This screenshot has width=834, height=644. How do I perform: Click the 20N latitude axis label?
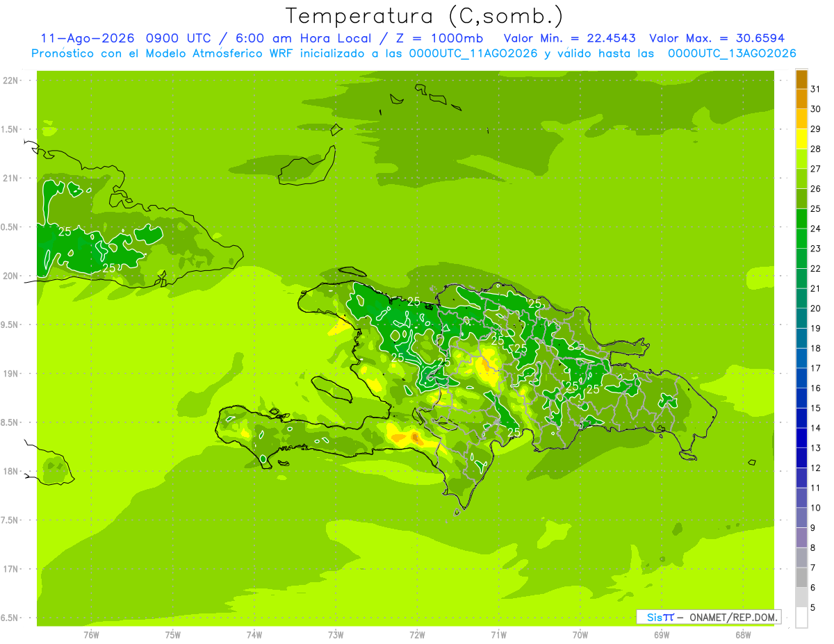click(x=10, y=276)
